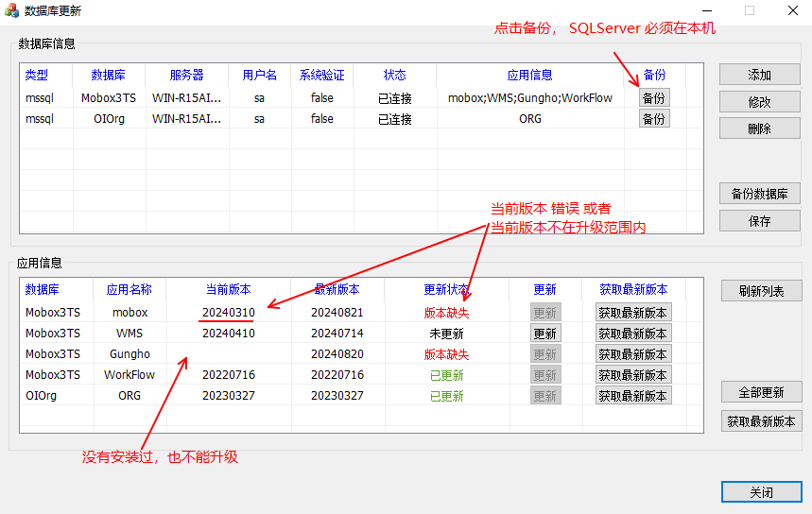
Task: Click the app icon in title bar
Action: point(12,11)
